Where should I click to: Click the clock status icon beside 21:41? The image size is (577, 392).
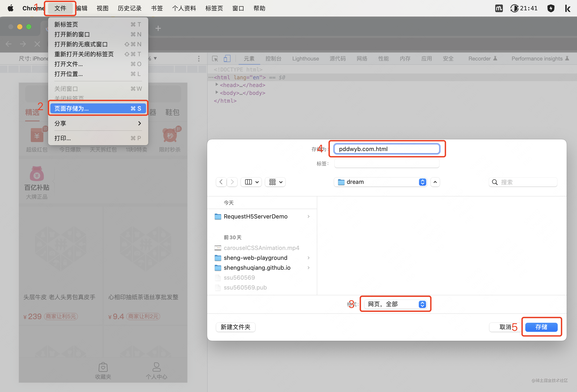(x=514, y=8)
